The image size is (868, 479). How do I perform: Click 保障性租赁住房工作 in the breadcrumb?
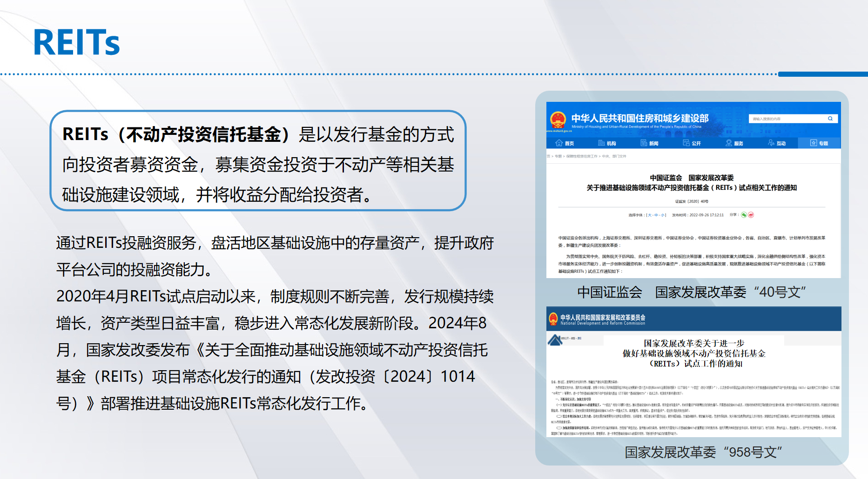[x=581, y=156]
